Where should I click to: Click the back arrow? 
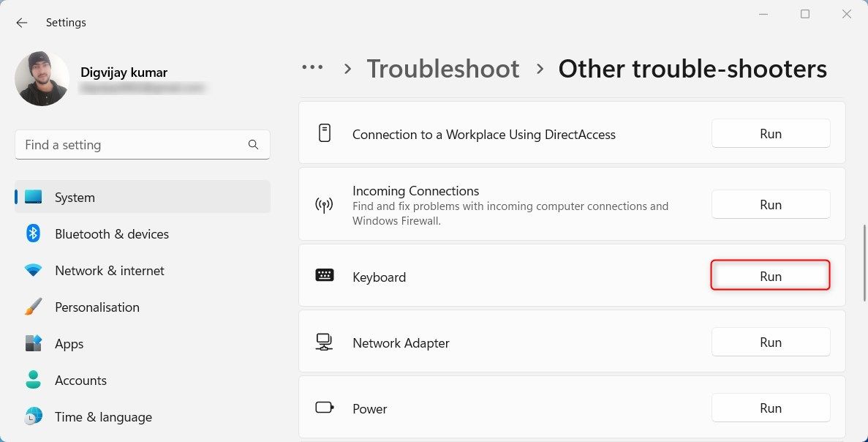[x=21, y=23]
